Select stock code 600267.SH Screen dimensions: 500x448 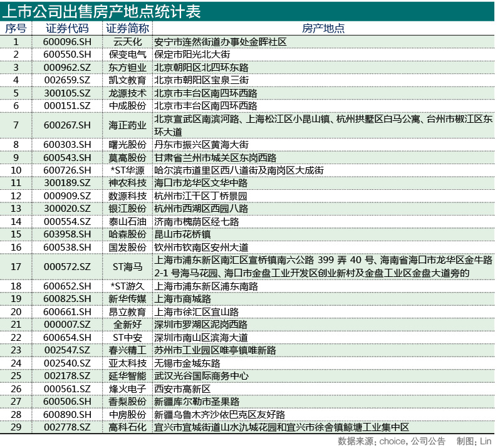(67, 125)
